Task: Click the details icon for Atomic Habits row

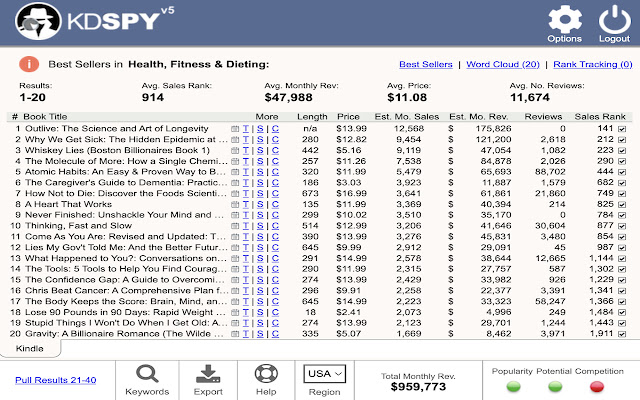Action: (x=235, y=172)
